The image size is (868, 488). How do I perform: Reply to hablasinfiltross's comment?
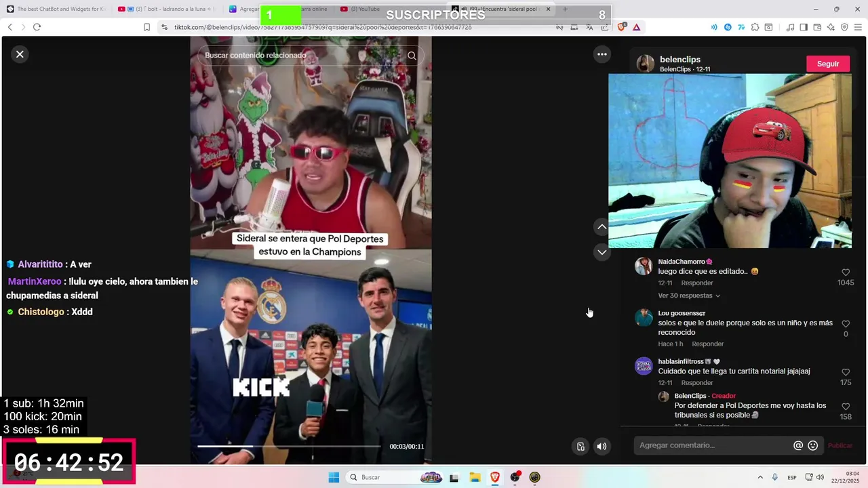point(697,383)
